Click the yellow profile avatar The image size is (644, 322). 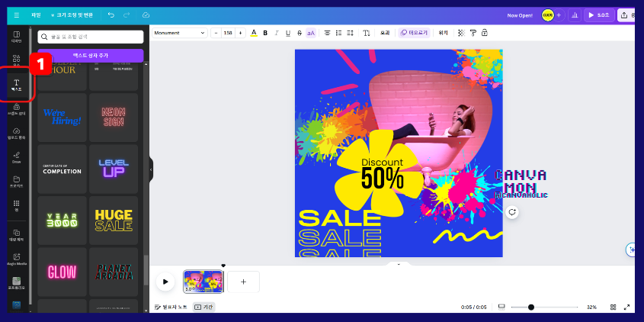[x=547, y=15]
